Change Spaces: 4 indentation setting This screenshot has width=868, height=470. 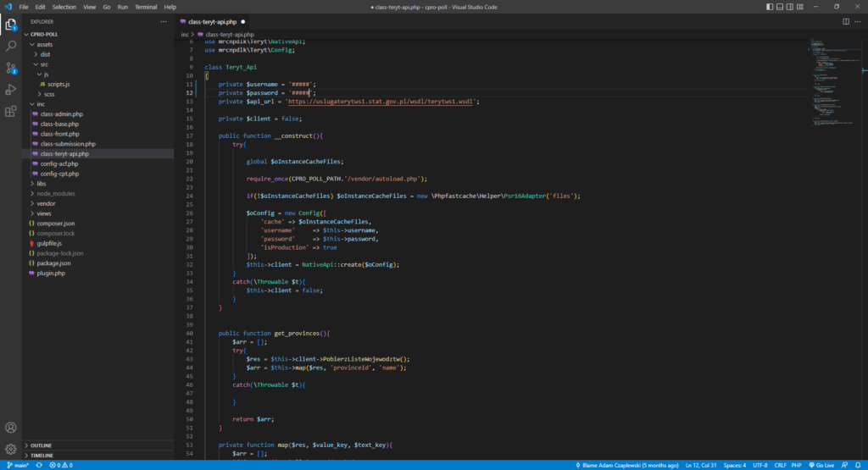[x=735, y=465]
